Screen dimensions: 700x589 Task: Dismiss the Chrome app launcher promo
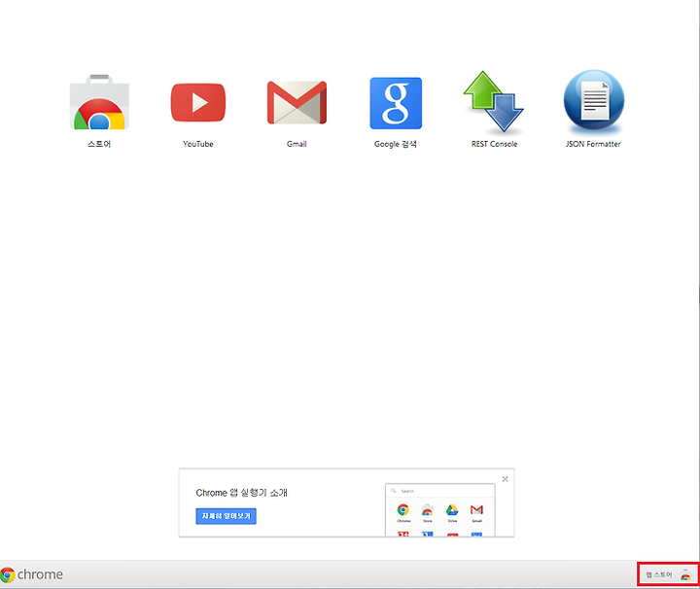[x=505, y=479]
